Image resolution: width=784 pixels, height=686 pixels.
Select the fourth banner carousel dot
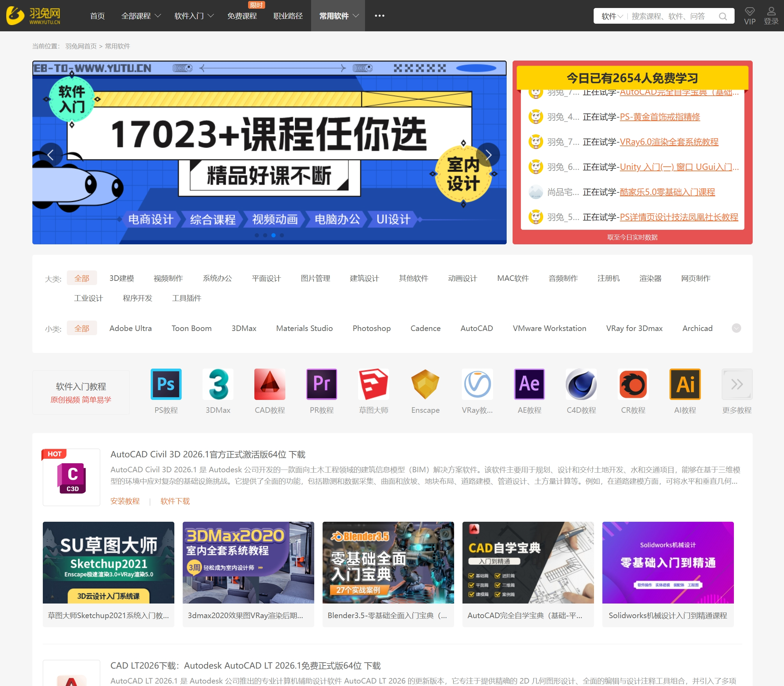coord(282,235)
